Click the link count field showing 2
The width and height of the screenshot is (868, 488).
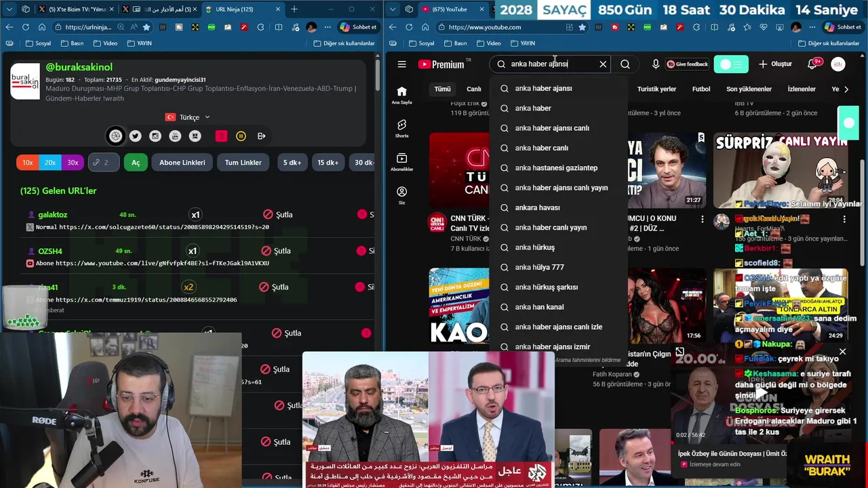pyautogui.click(x=102, y=163)
